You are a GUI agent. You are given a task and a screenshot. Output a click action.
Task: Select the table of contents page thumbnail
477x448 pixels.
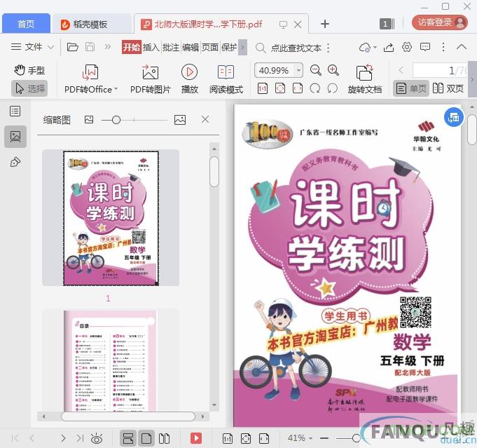(110, 361)
